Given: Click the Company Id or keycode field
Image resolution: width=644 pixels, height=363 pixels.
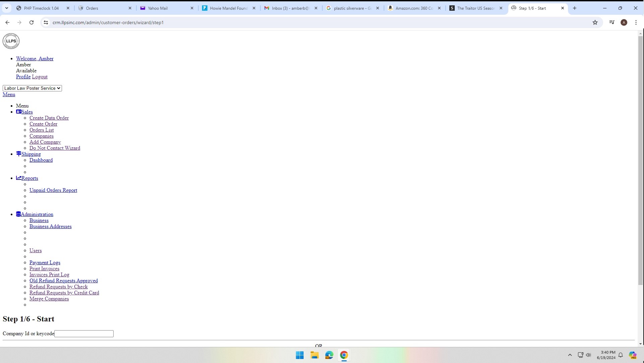Looking at the screenshot, I should click(x=84, y=334).
